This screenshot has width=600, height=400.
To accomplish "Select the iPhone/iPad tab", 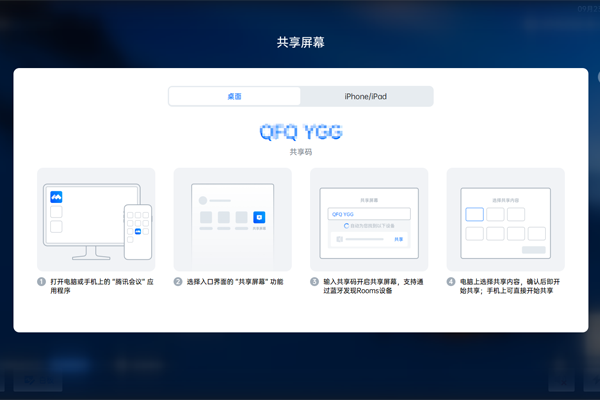I will 366,96.
